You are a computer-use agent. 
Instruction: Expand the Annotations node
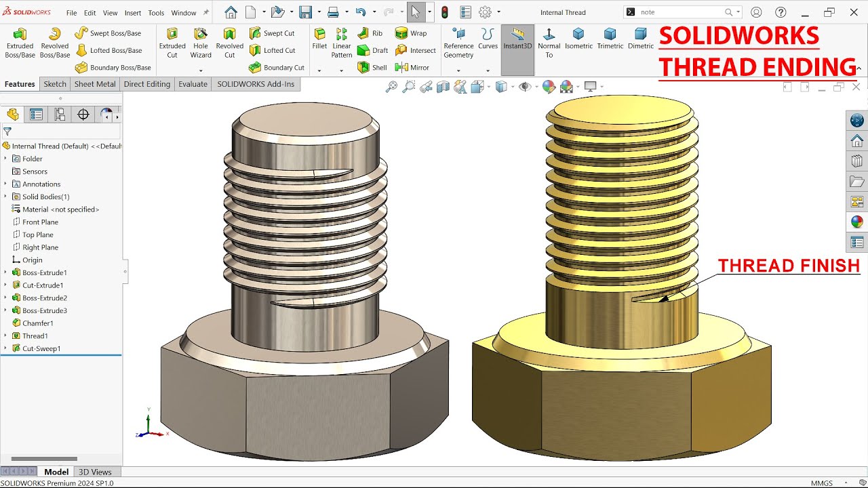pos(5,184)
